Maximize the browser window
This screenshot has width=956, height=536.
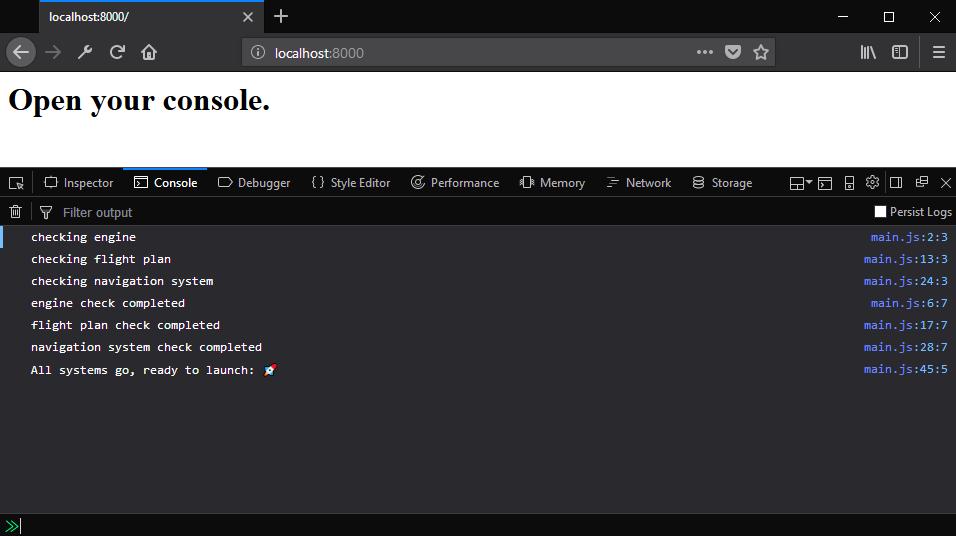pos(889,16)
